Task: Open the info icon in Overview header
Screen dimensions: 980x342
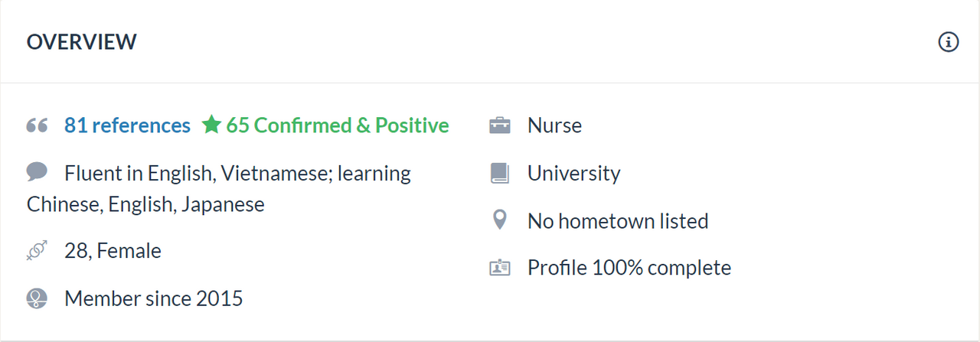Action: click(x=948, y=42)
